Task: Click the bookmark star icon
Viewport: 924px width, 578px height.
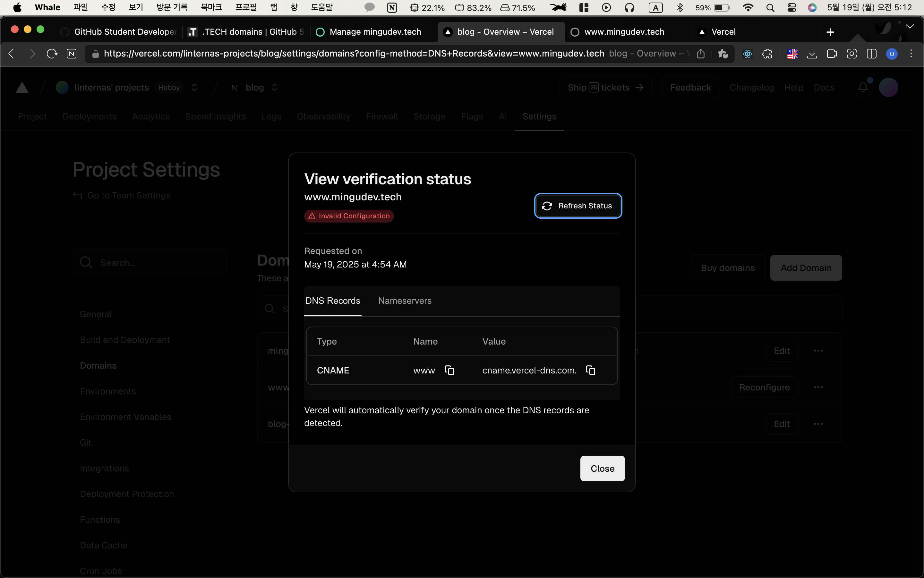Action: [x=723, y=54]
